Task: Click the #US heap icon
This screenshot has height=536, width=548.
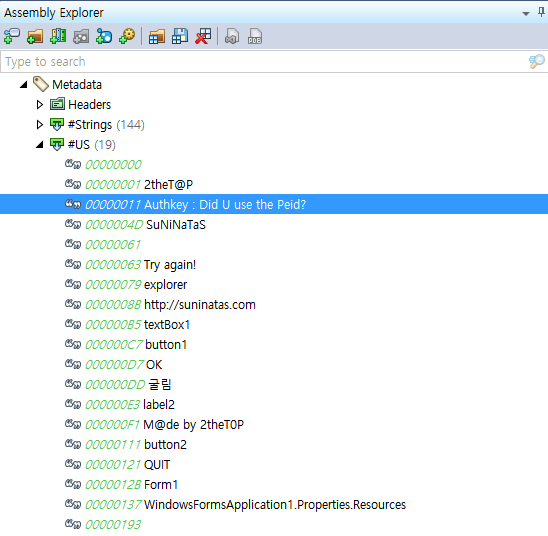Action: coord(57,144)
